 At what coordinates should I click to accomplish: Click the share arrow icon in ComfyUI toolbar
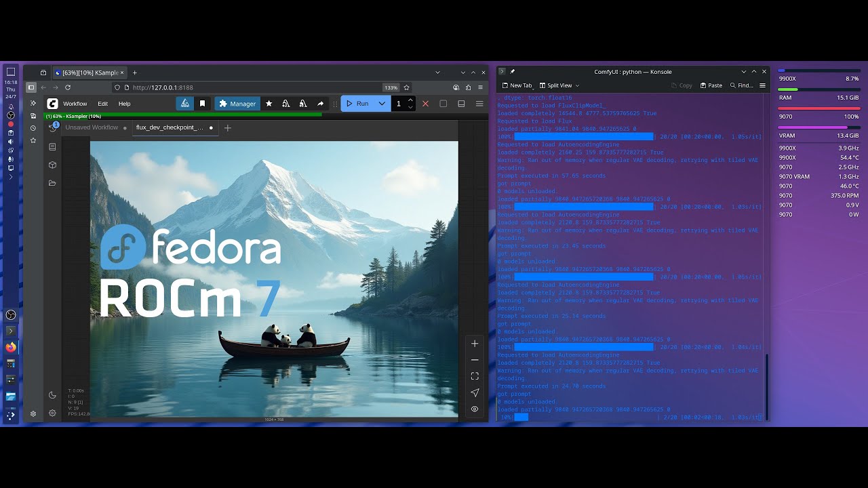click(320, 104)
